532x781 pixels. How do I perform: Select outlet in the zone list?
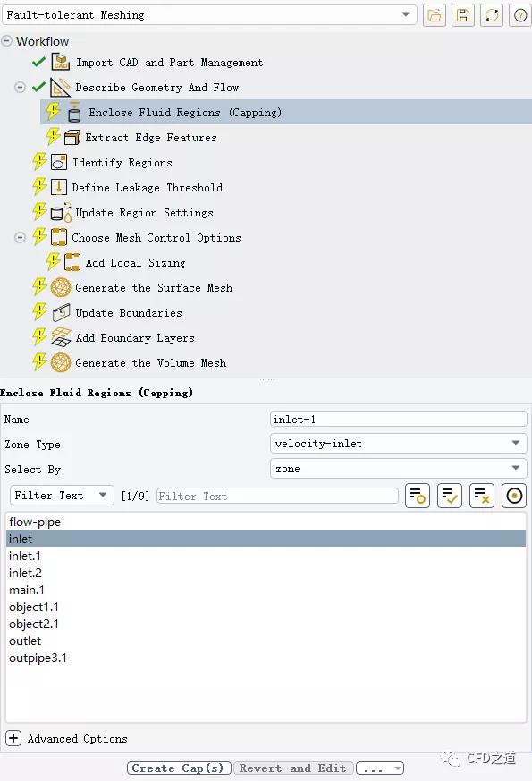click(266, 641)
